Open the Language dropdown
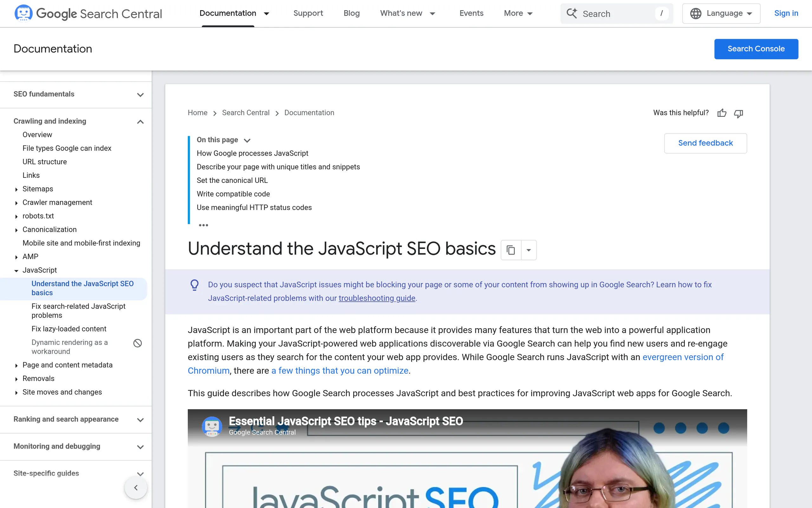This screenshot has width=812, height=508. click(x=721, y=13)
